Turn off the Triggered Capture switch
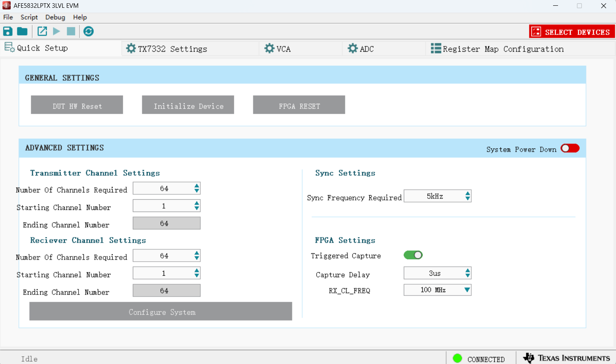Image resolution: width=616 pixels, height=364 pixels. click(x=413, y=255)
